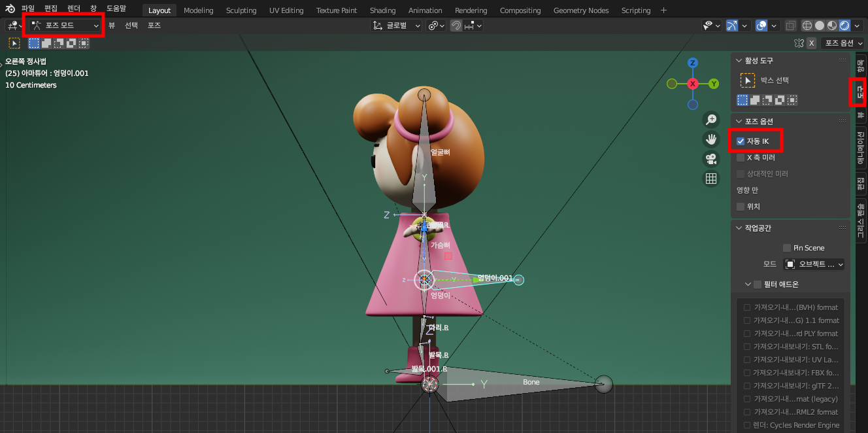Add a new workspace with plus button

[664, 10]
